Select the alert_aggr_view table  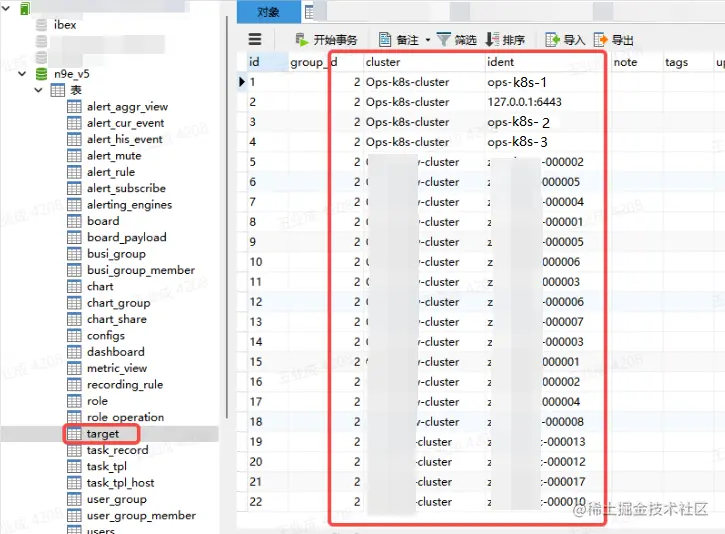127,107
